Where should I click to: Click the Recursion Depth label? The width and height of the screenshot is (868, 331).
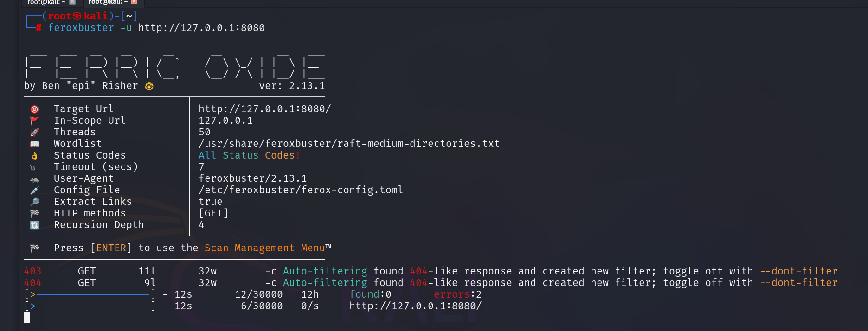pos(99,225)
